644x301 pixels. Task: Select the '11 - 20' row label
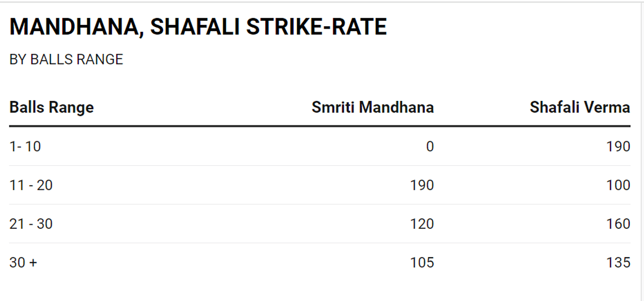coord(31,185)
